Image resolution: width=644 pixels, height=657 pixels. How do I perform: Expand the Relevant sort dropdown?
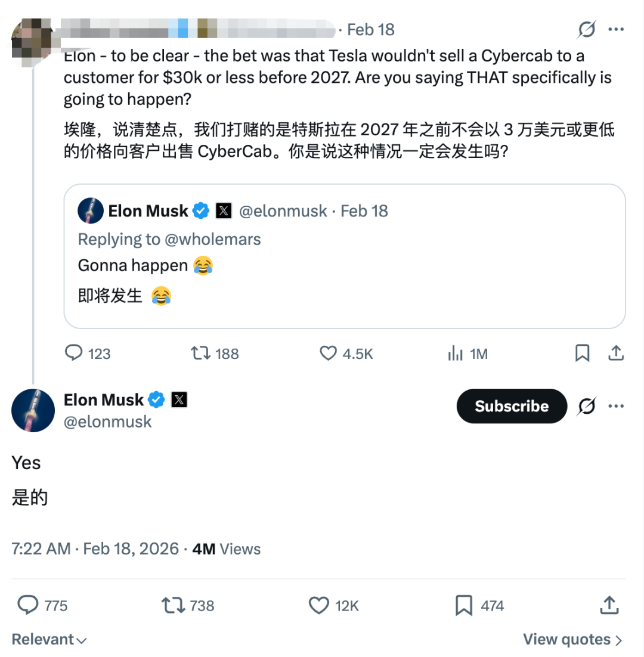[x=49, y=640]
